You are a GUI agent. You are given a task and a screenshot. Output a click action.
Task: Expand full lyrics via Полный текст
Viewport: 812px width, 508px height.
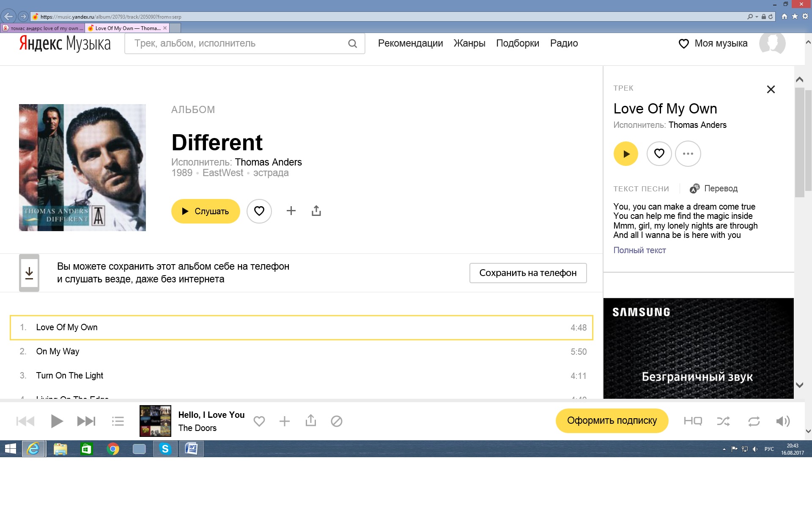tap(639, 250)
